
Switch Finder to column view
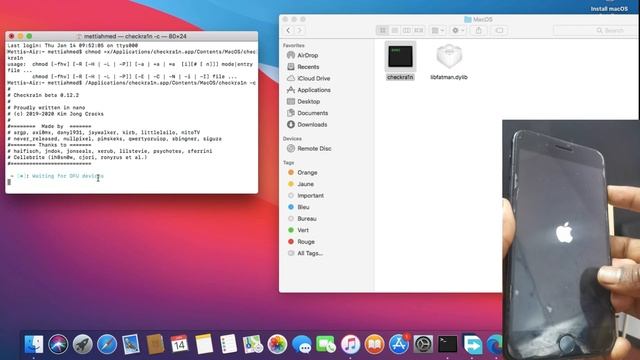407,30
